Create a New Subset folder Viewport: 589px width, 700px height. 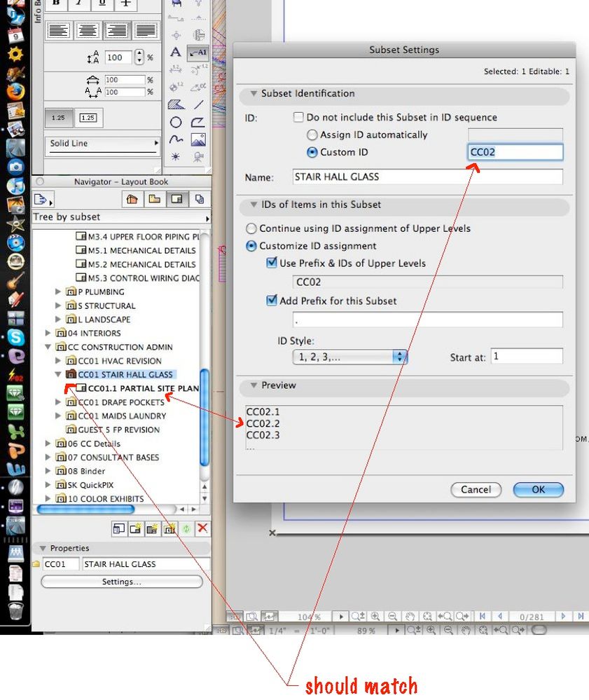pyautogui.click(x=169, y=528)
